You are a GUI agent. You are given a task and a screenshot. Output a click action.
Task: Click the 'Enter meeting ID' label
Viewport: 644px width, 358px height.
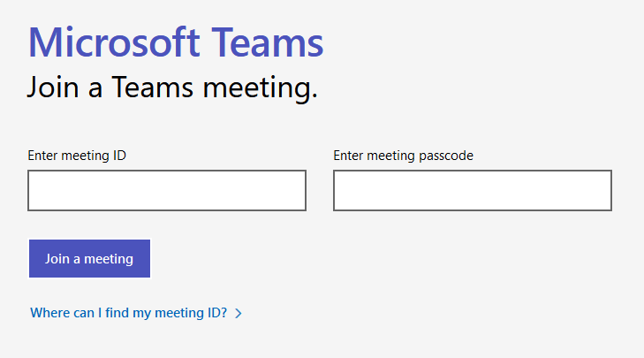click(x=77, y=156)
